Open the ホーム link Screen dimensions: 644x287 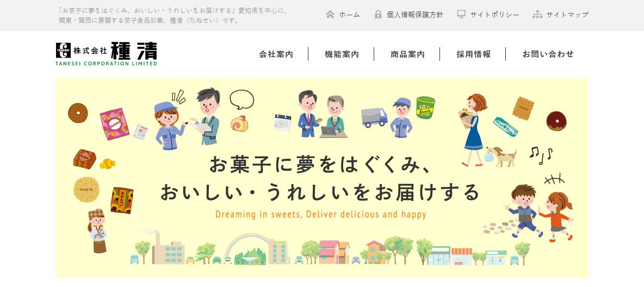tap(349, 15)
